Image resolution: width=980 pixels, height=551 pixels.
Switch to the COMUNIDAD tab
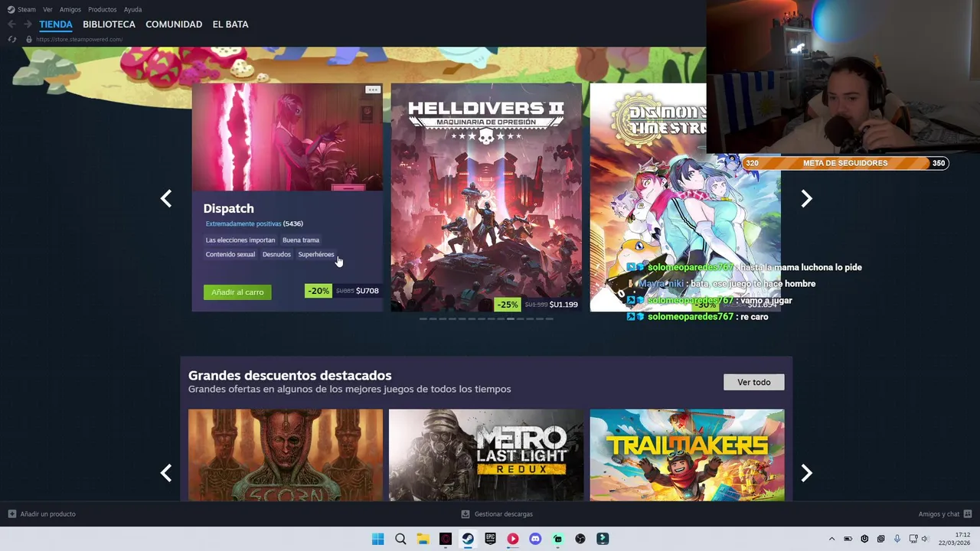tap(174, 24)
